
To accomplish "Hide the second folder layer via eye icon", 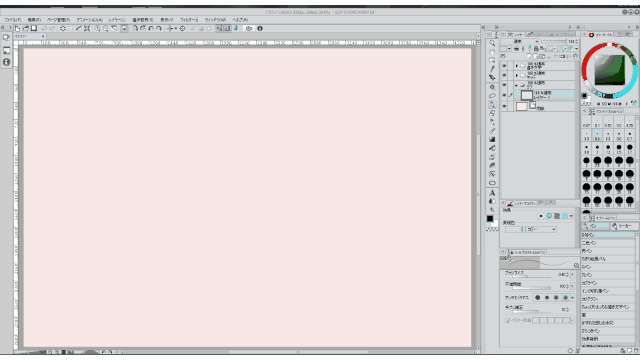I will coord(504,76).
